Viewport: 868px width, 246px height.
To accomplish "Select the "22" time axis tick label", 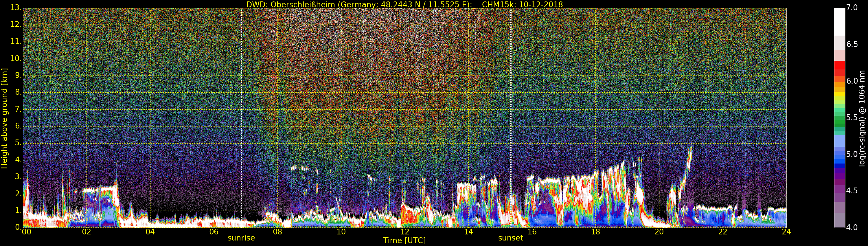I will click(x=723, y=232).
